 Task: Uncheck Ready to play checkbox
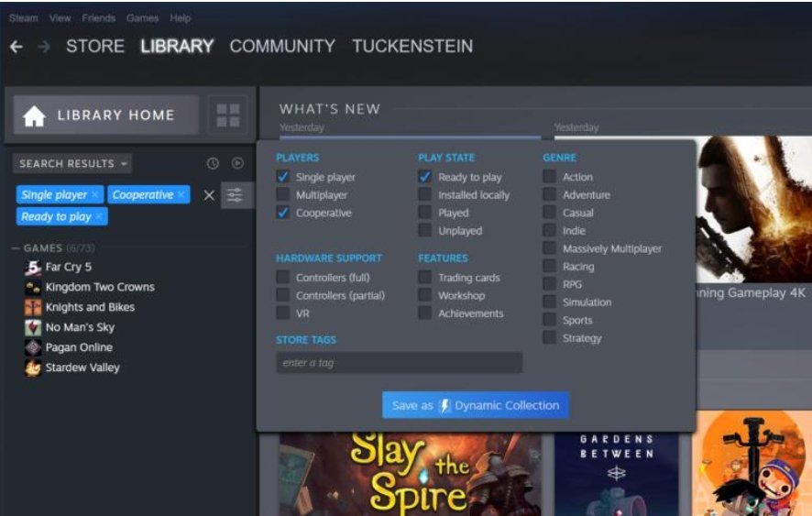click(424, 177)
